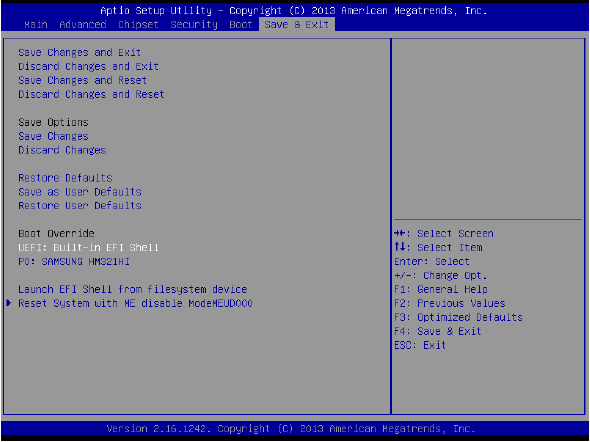Click the F1: General Help hint
Screen dimensions: 590x442
[x=441, y=289]
